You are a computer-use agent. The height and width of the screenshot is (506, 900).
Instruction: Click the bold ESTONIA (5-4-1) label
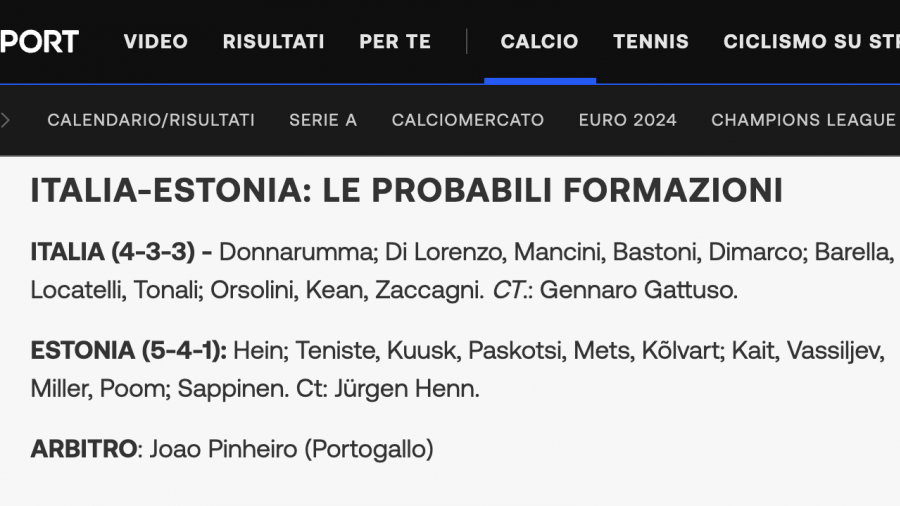[129, 351]
